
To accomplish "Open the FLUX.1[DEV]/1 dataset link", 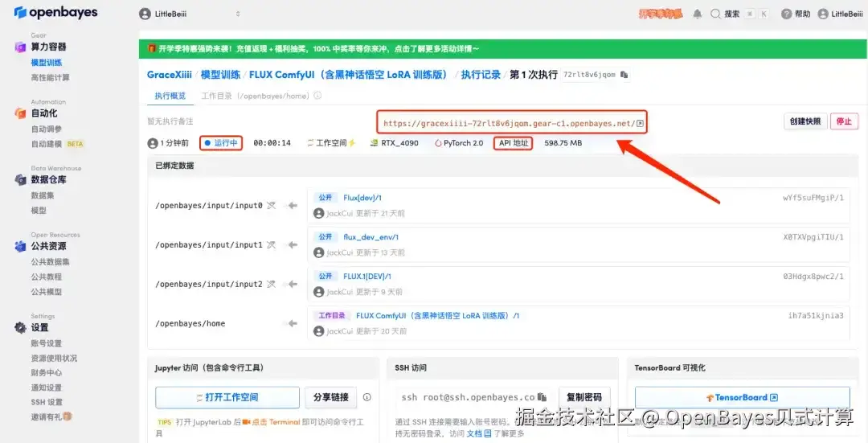I will pyautogui.click(x=367, y=277).
